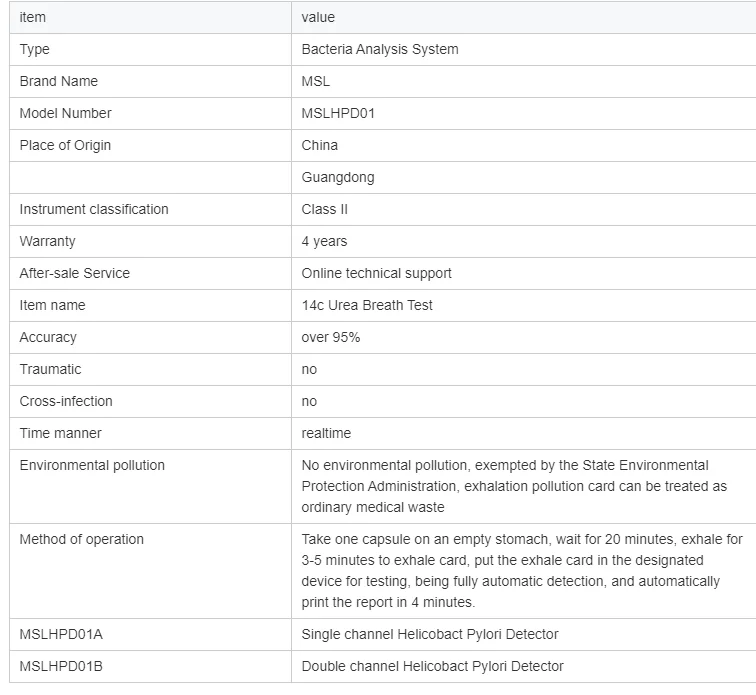This screenshot has width=756, height=695.
Task: Click 'Online technical support' text
Action: point(377,273)
